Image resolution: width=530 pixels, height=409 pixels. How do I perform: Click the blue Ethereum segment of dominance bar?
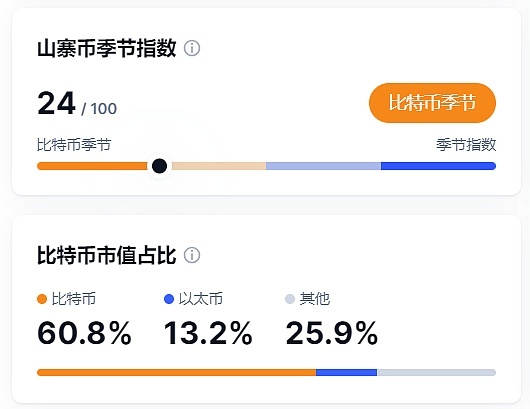point(346,372)
